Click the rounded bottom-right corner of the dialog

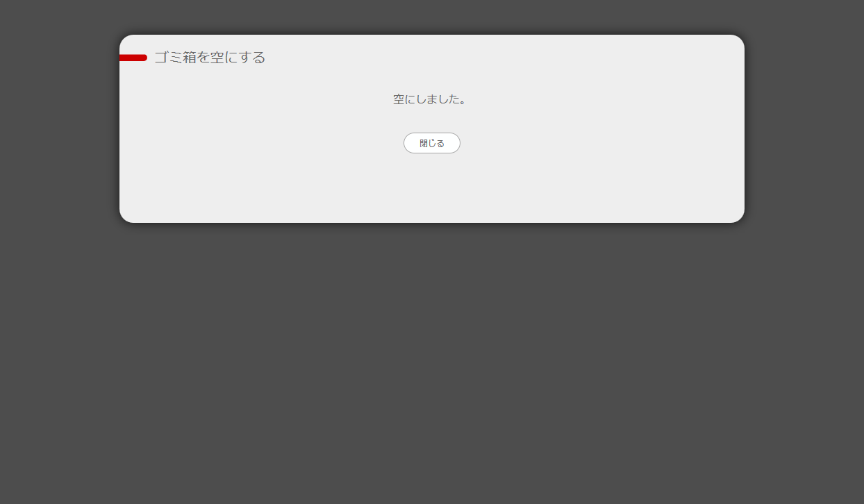click(x=738, y=216)
